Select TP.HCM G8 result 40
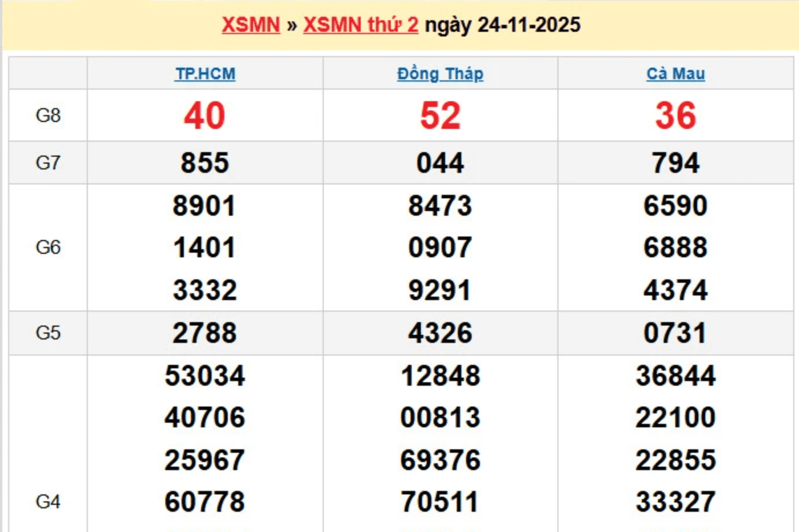 click(x=205, y=116)
